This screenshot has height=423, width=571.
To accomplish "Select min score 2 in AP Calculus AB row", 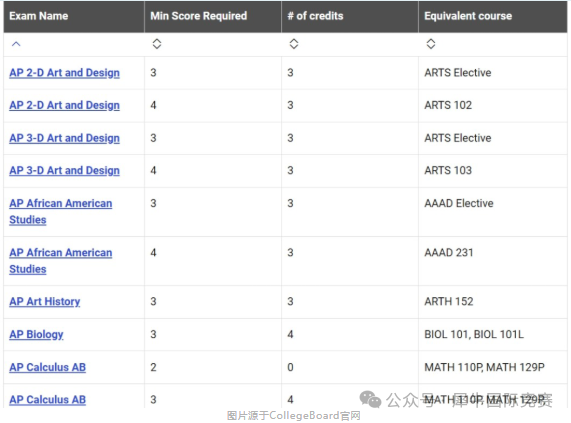I will 153,367.
